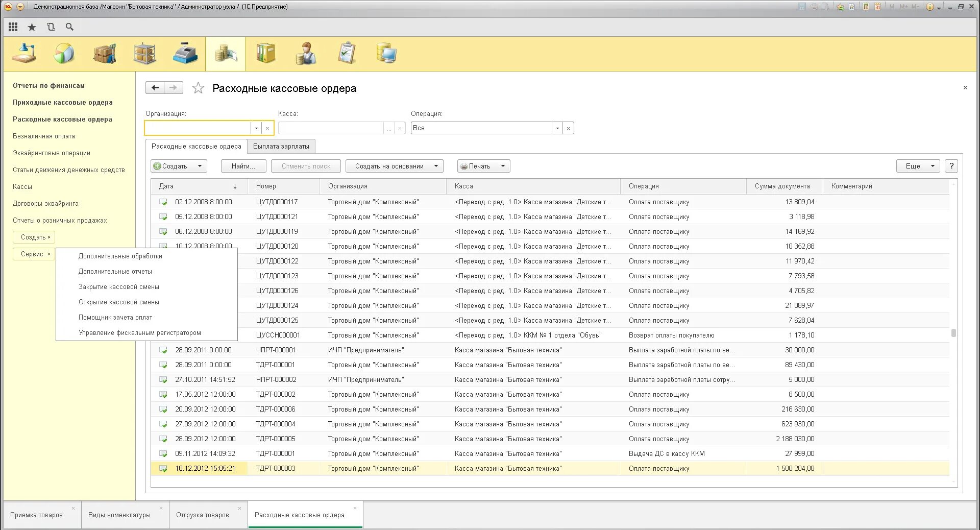Viewport: 980px width, 530px height.
Task: Open the section with folder binders icon
Action: [x=265, y=54]
